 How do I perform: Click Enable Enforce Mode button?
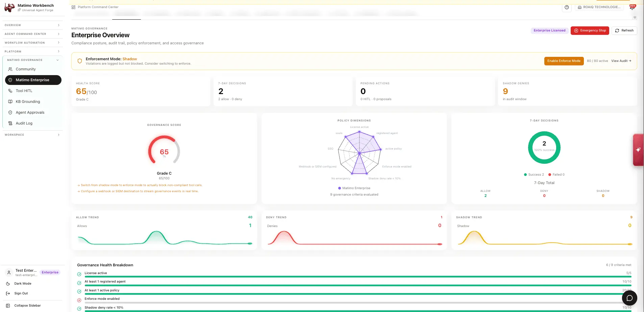[564, 61]
